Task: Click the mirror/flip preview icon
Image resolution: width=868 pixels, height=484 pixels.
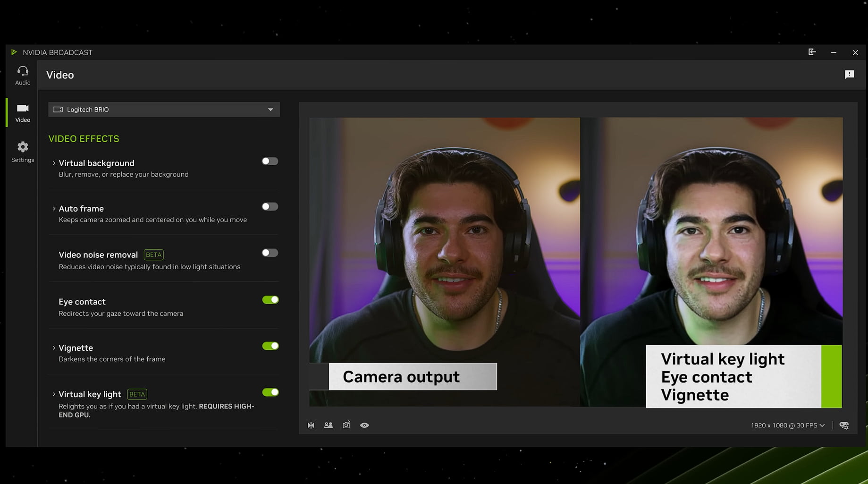Action: point(311,425)
